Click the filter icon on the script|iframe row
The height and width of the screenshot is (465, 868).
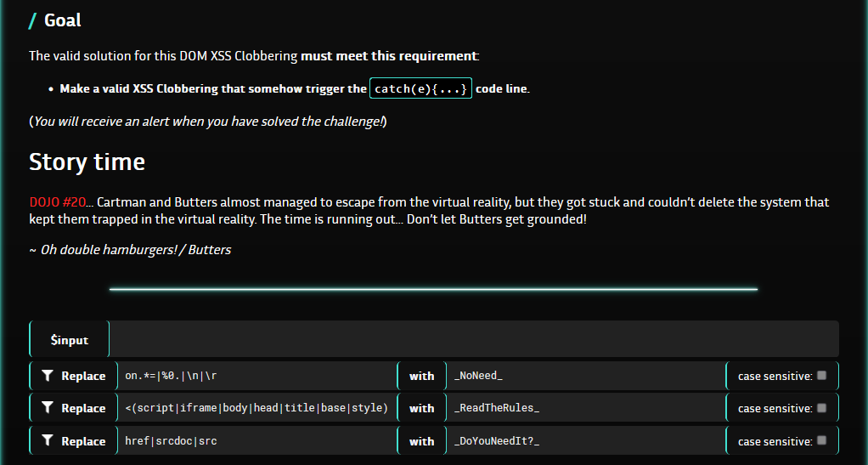(48, 408)
